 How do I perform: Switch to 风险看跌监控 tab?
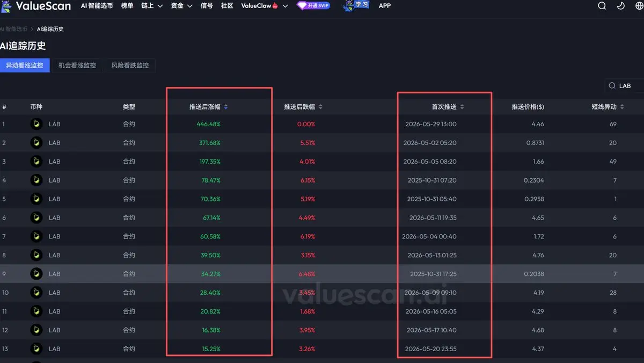(x=130, y=66)
